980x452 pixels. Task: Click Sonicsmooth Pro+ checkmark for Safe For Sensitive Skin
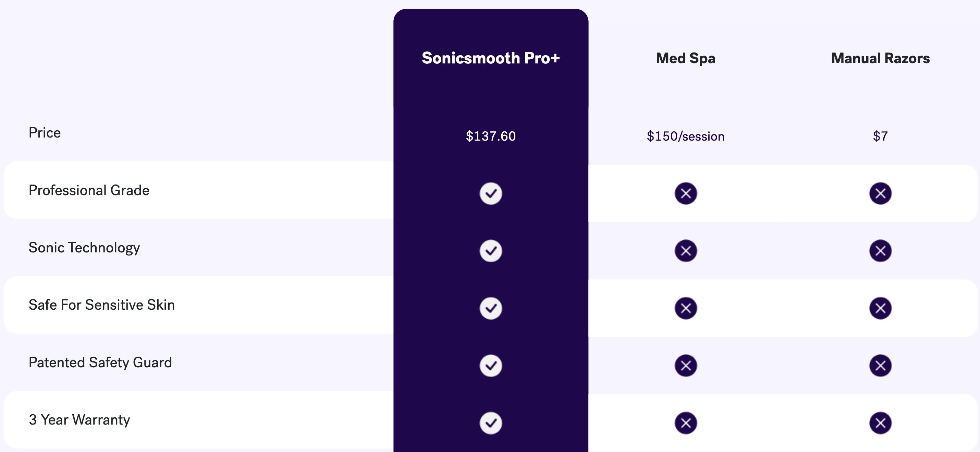[491, 308]
